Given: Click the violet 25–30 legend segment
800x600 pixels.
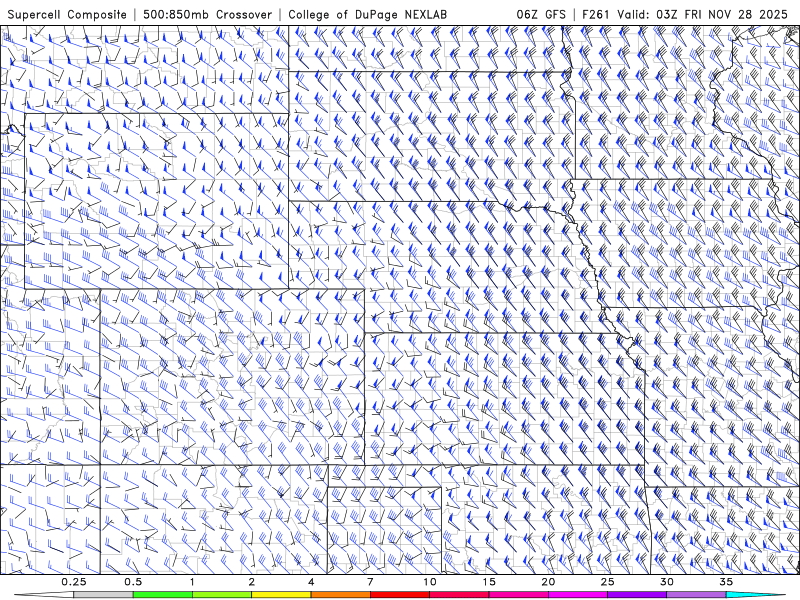Looking at the screenshot, I should pyautogui.click(x=637, y=595).
